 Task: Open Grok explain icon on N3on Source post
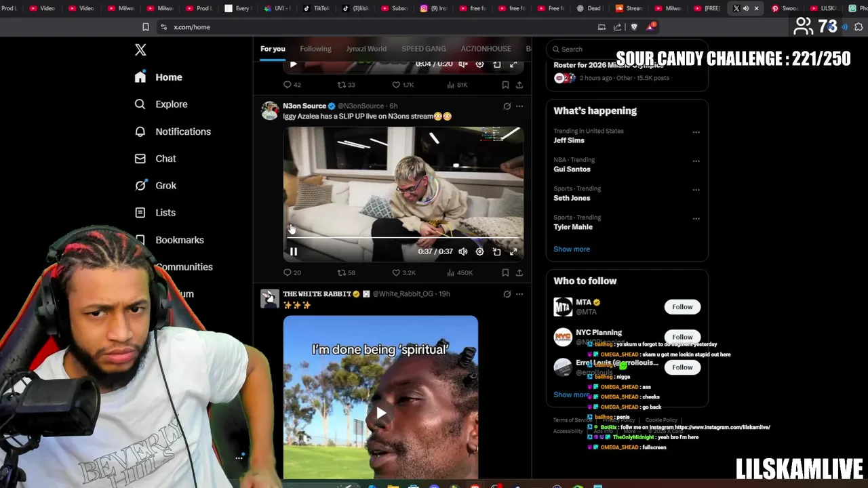click(x=507, y=106)
